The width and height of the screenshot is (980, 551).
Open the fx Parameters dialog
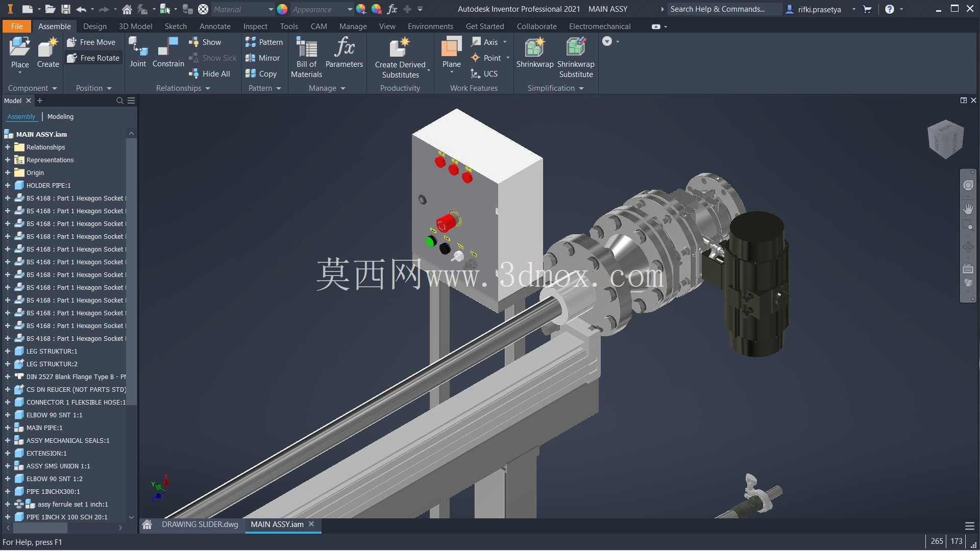click(344, 53)
